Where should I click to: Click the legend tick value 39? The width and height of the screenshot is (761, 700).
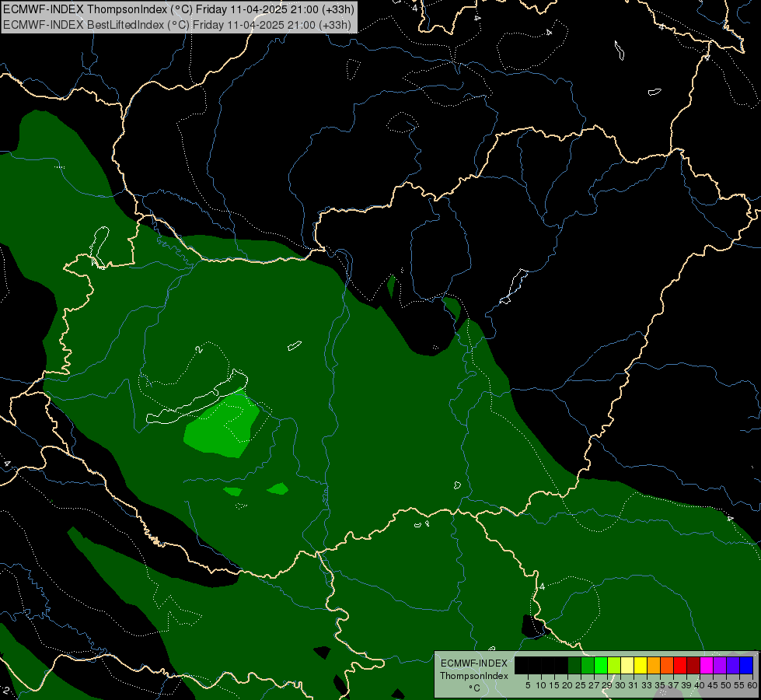686,685
